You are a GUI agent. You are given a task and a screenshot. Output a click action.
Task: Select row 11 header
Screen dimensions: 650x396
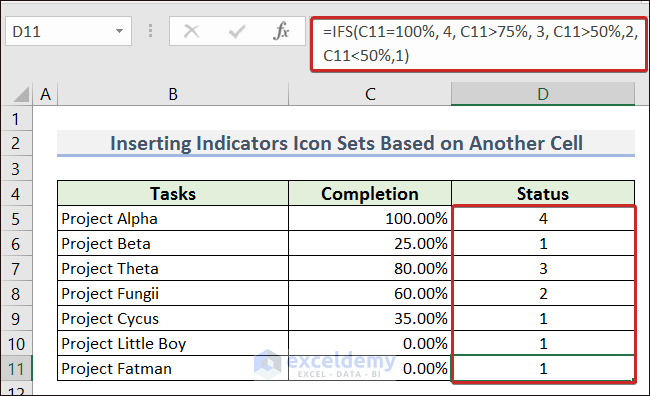[16, 368]
